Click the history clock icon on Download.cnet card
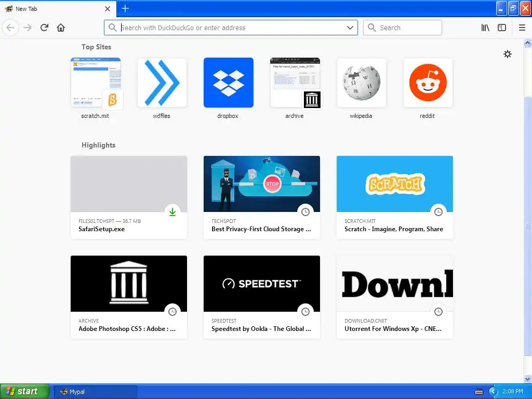The width and height of the screenshot is (532, 399). coord(438,312)
